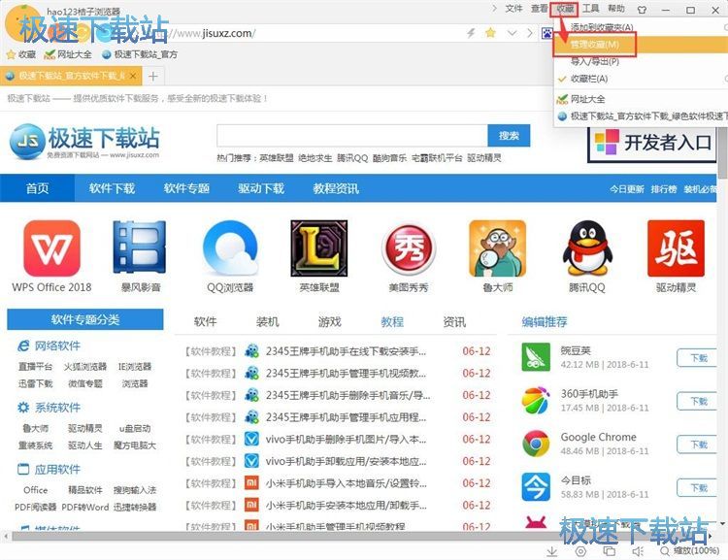Select 管理收藏(M) menu entry
This screenshot has width=728, height=560.
click(x=641, y=45)
